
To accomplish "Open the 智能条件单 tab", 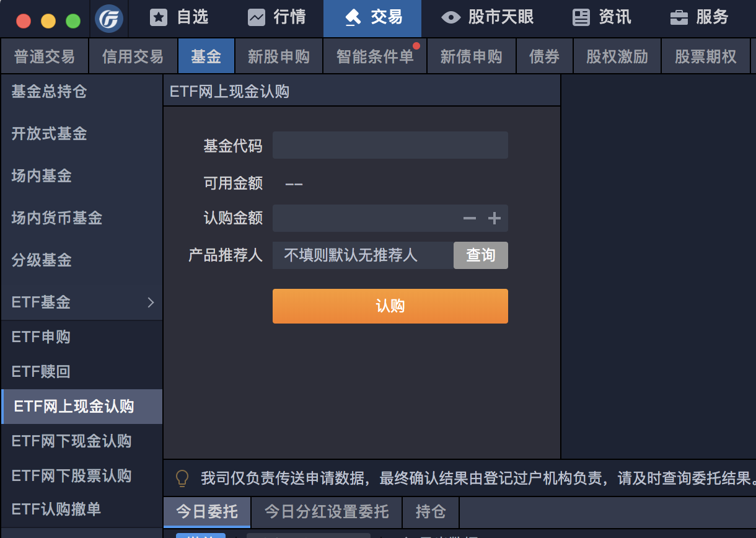I will coord(375,57).
